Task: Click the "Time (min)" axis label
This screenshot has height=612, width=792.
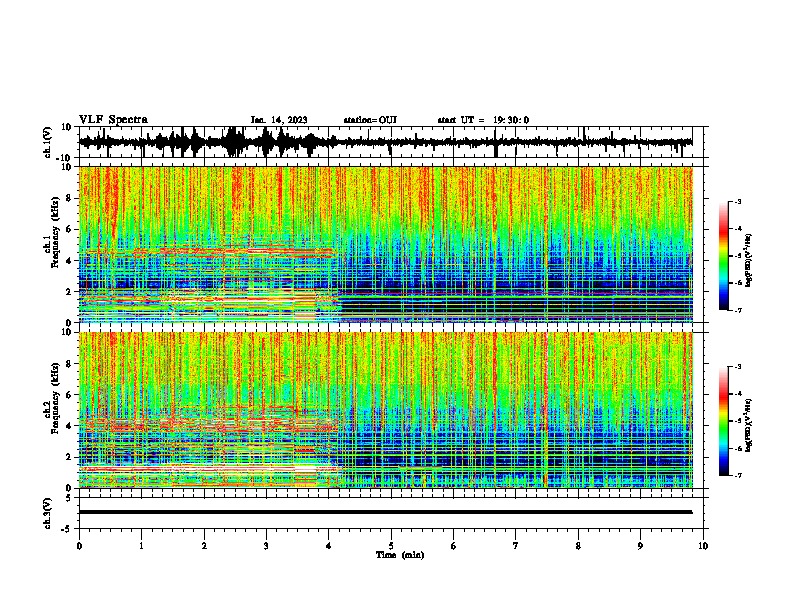Action: [400, 555]
